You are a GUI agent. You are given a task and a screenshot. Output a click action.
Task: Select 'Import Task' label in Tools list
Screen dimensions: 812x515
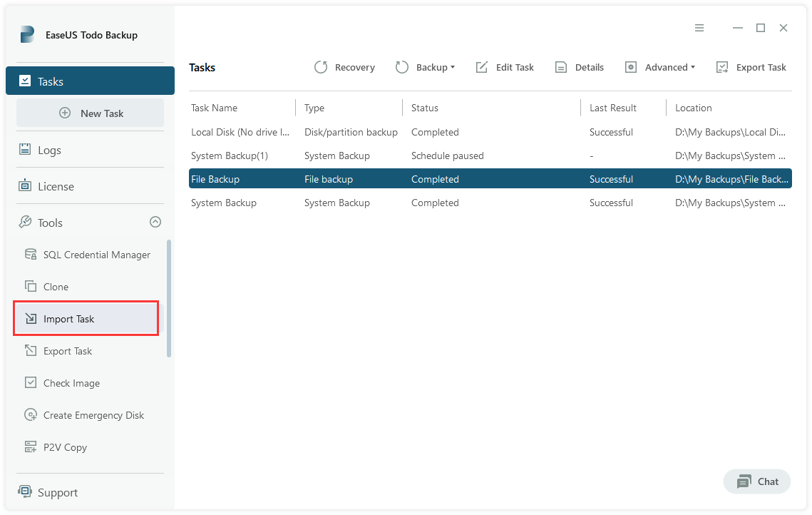coord(69,319)
